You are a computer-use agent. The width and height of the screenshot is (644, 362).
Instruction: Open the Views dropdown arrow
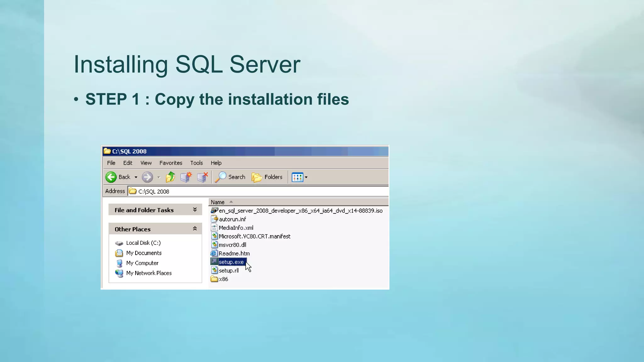coord(306,177)
